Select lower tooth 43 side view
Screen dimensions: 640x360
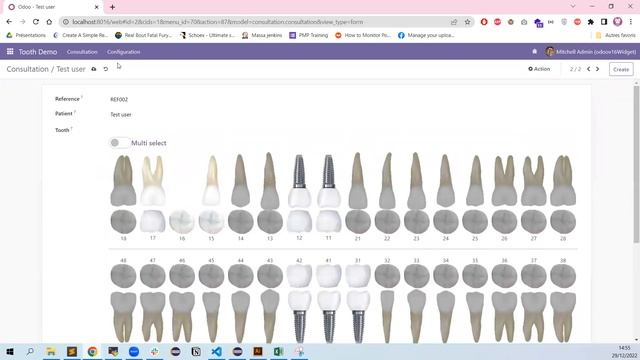click(x=270, y=317)
